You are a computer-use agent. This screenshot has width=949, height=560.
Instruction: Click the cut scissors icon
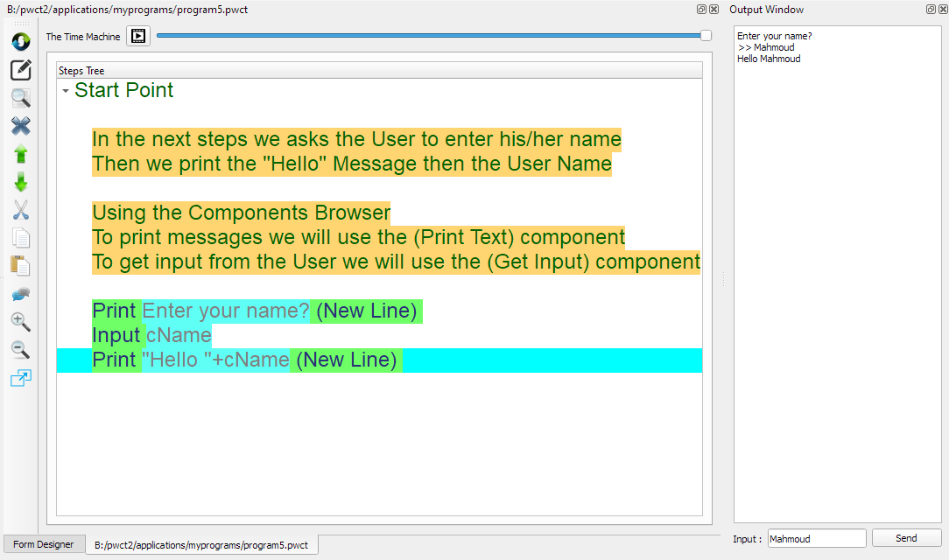(21, 210)
